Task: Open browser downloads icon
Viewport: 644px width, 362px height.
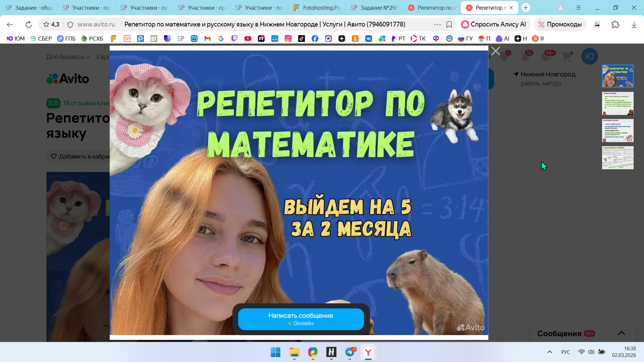Action: pyautogui.click(x=634, y=24)
